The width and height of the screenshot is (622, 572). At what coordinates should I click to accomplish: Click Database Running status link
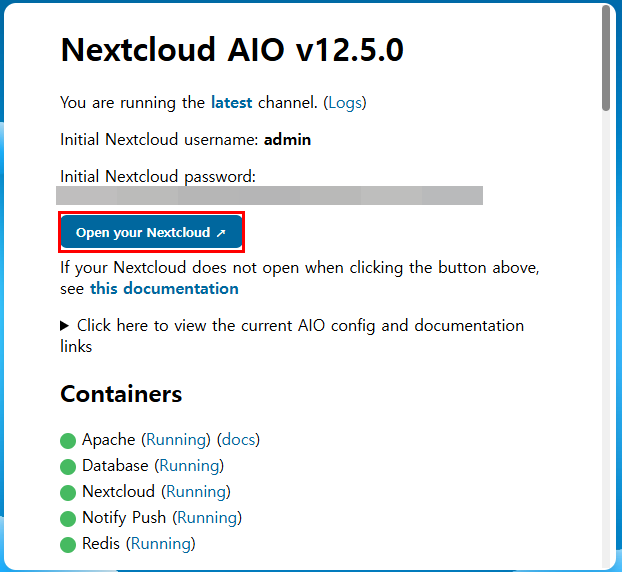pyautogui.click(x=190, y=465)
